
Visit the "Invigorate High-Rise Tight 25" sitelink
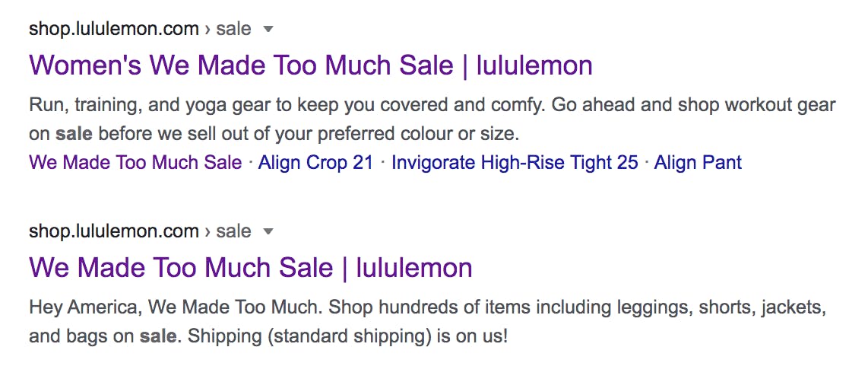point(515,162)
